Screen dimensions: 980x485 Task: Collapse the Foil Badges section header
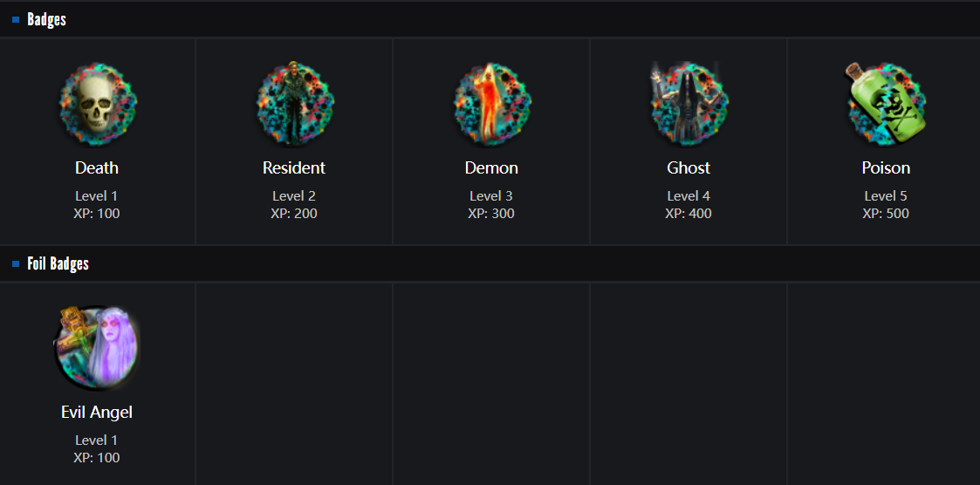(58, 263)
